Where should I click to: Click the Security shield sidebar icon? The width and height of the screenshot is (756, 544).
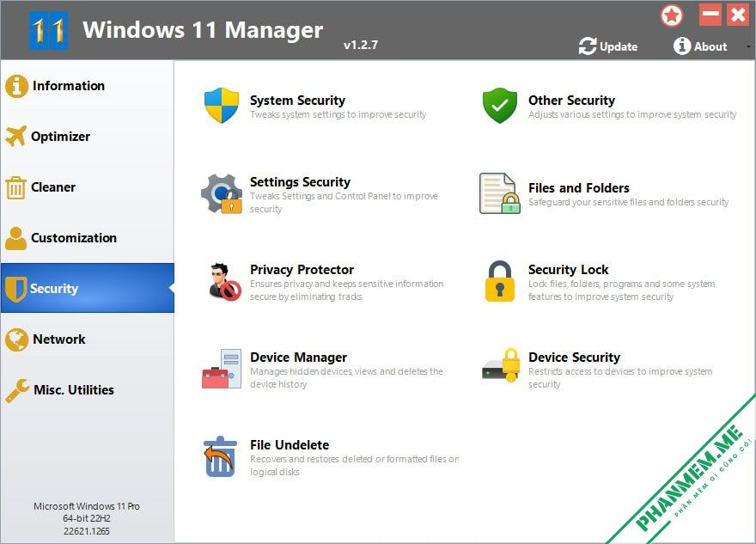coord(16,289)
